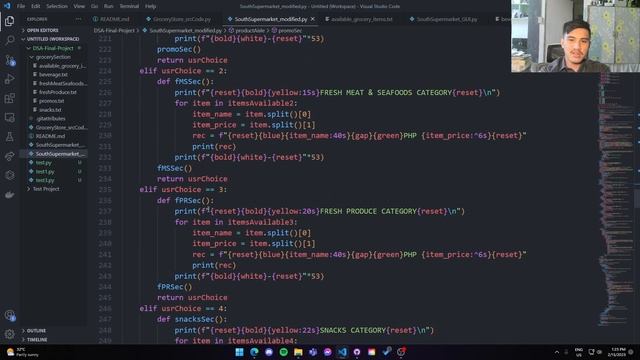640x360 pixels.
Task: Show hidden system tray icons
Action: [557, 352]
